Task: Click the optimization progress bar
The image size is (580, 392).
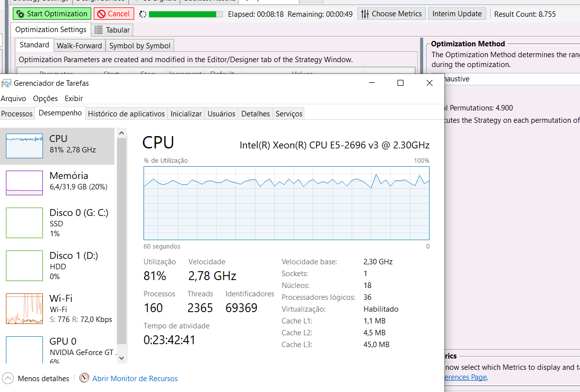Action: (185, 14)
